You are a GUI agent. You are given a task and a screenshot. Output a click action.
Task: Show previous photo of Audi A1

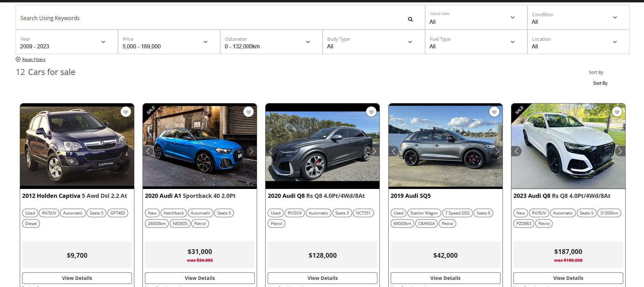[x=148, y=151]
